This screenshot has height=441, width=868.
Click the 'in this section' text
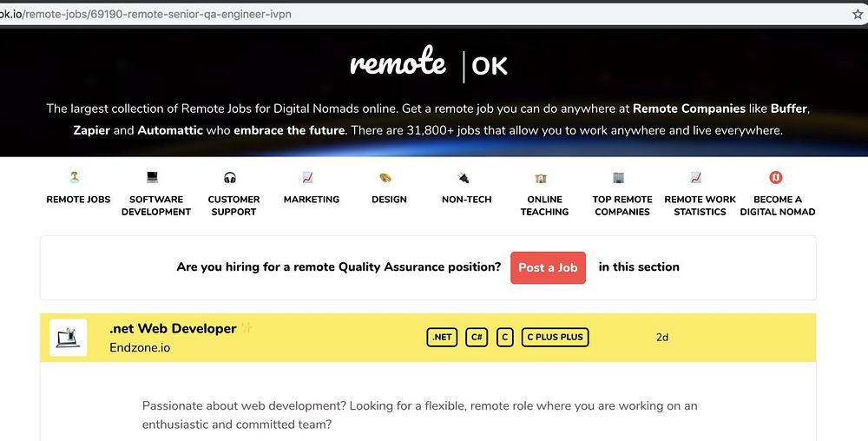coord(639,267)
